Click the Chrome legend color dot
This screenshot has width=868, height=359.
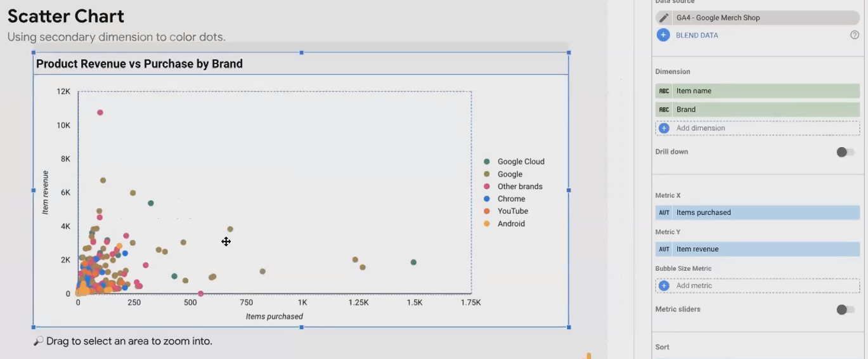pyautogui.click(x=486, y=199)
